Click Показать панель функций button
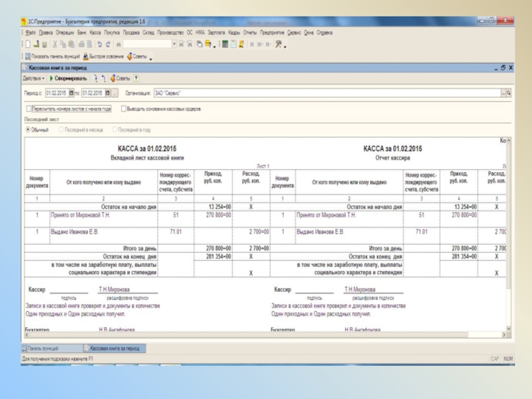532x399 pixels. point(51,57)
